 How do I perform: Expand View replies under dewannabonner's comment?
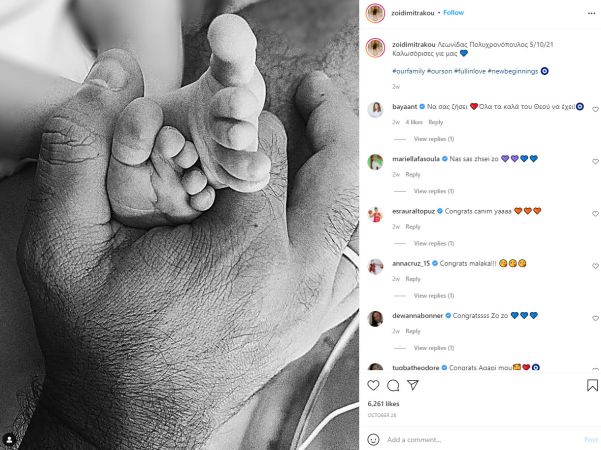click(434, 348)
